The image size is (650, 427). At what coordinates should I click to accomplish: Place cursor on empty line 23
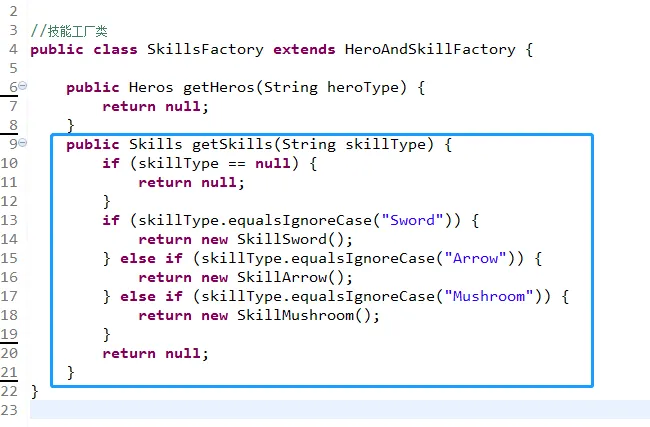339,410
